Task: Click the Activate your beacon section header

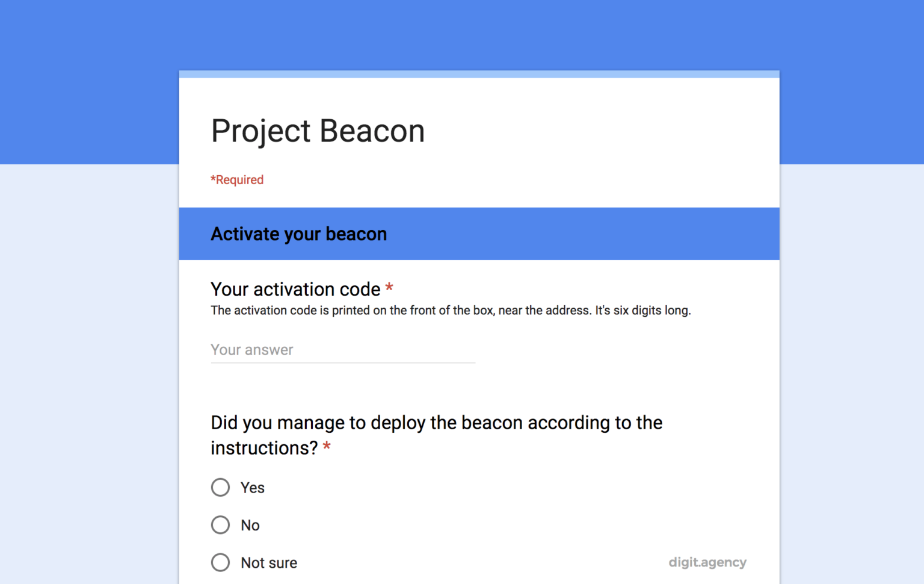Action: pos(298,234)
